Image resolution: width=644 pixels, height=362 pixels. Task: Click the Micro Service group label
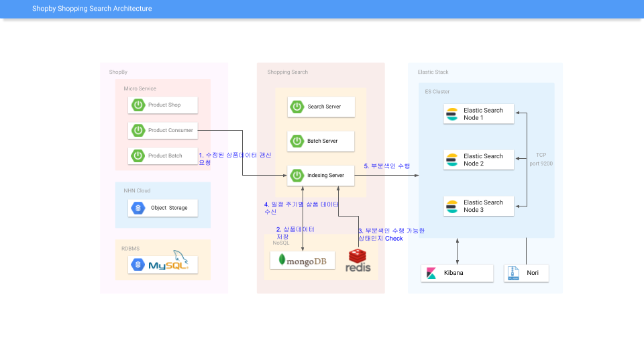[140, 88]
